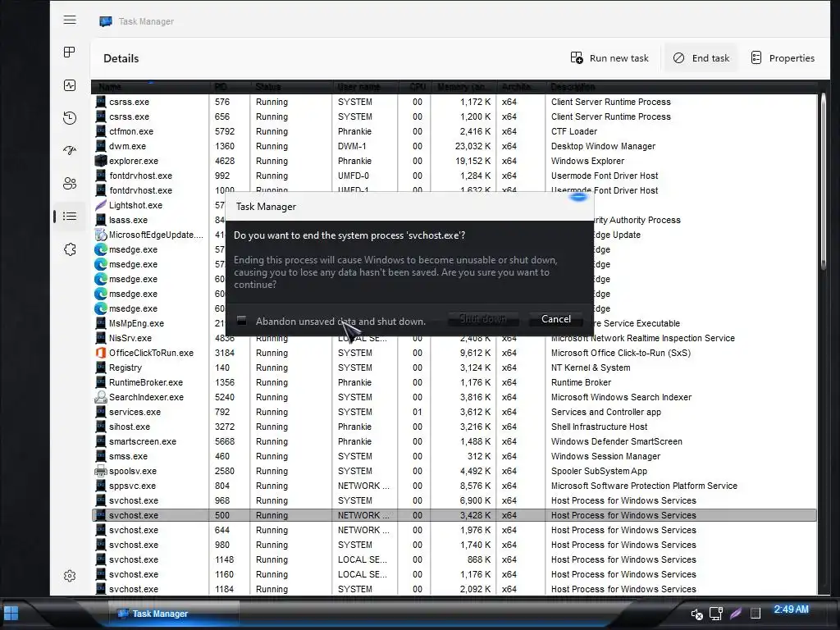Click the SearchIndexer.exe icon
The width and height of the screenshot is (840, 630).
[x=101, y=397]
